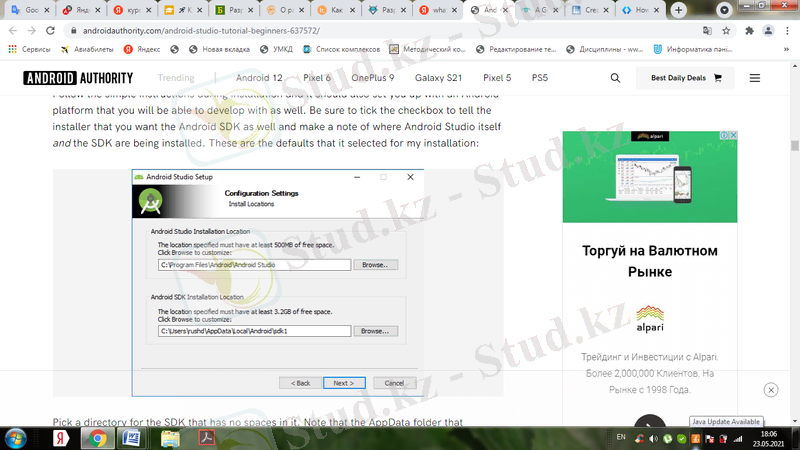The height and width of the screenshot is (450, 800).
Task: Open the Android Authority hamburger menu
Action: tap(755, 78)
